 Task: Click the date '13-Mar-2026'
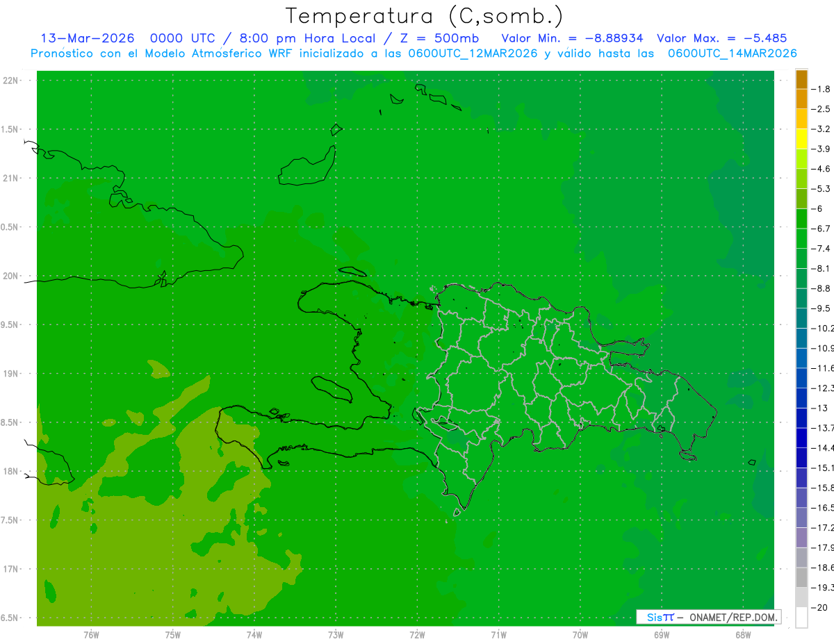[x=88, y=38]
